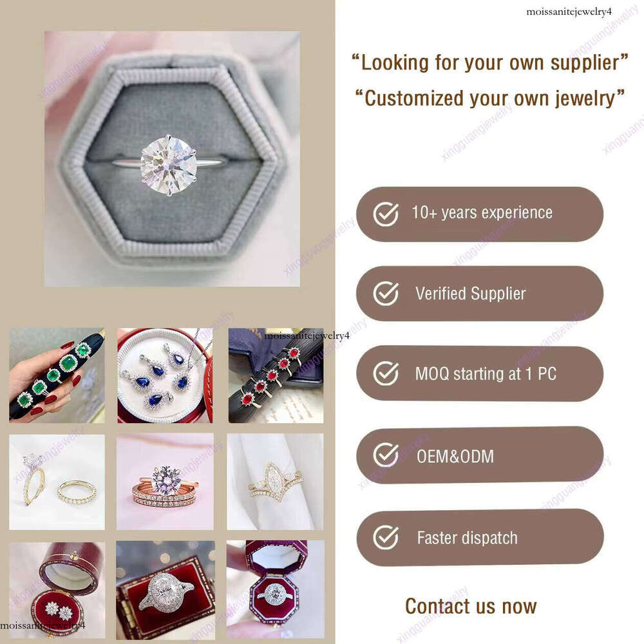Select the 10+ years experience pill

480,214
